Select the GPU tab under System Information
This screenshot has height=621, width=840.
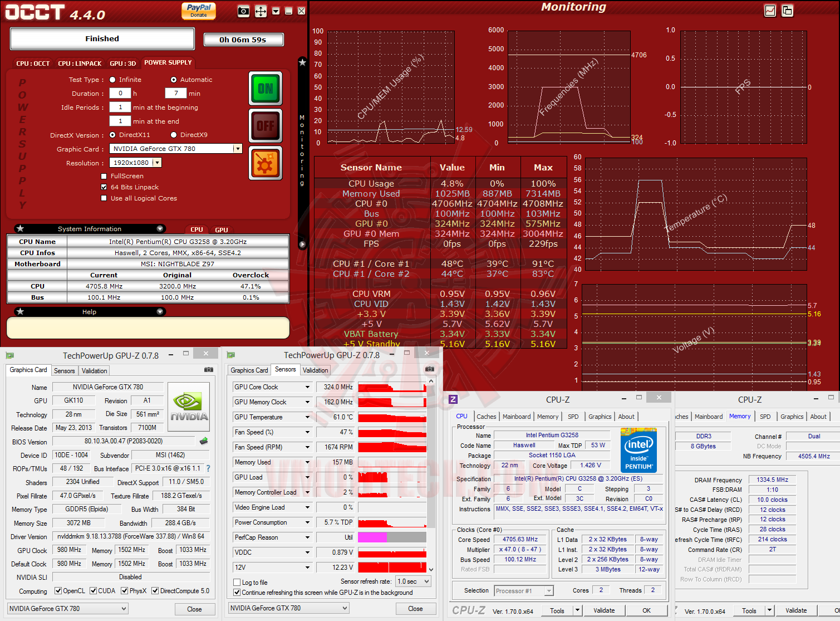click(x=222, y=229)
